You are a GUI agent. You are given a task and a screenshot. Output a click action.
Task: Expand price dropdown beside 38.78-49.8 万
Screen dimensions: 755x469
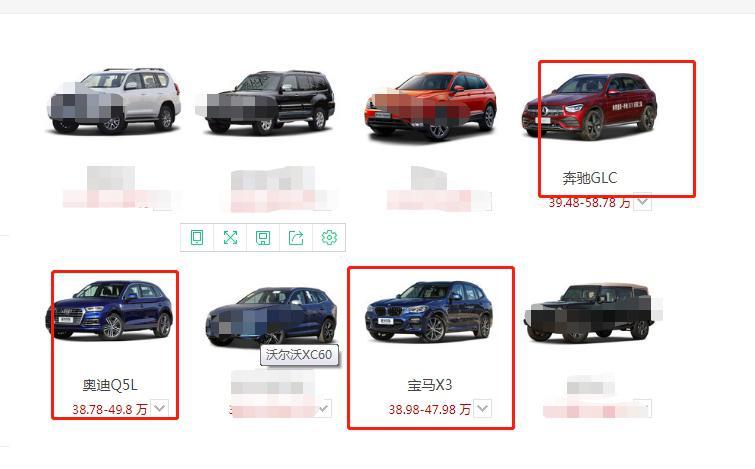click(x=159, y=408)
